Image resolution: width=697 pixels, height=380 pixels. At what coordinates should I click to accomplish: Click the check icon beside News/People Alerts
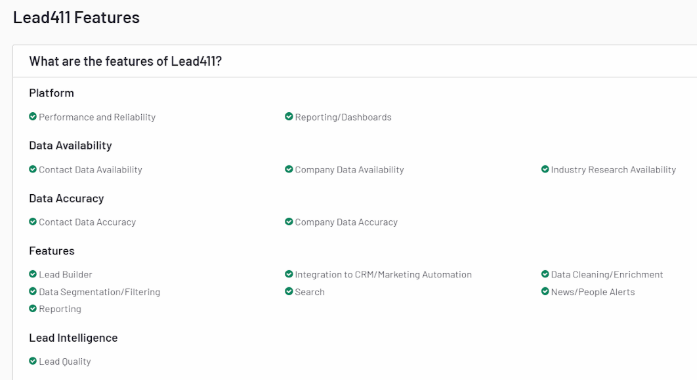[545, 291]
